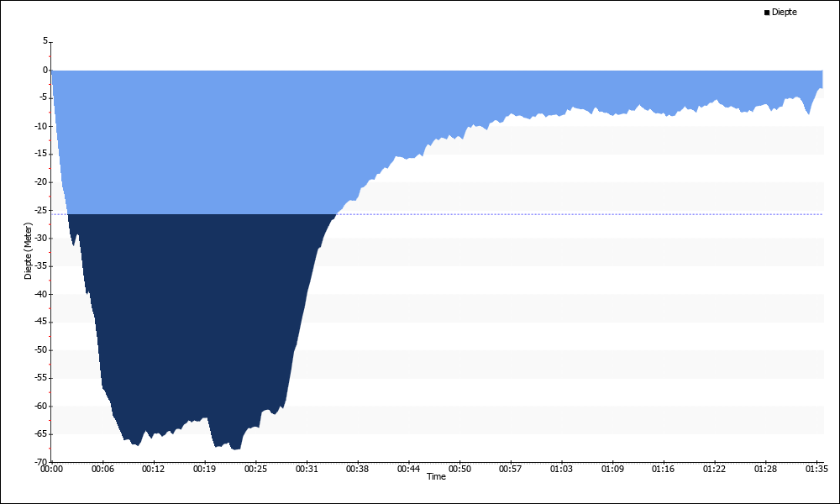Screen dimensions: 840x504
Task: Select the 00:44 time axis label
Action: 409,470
